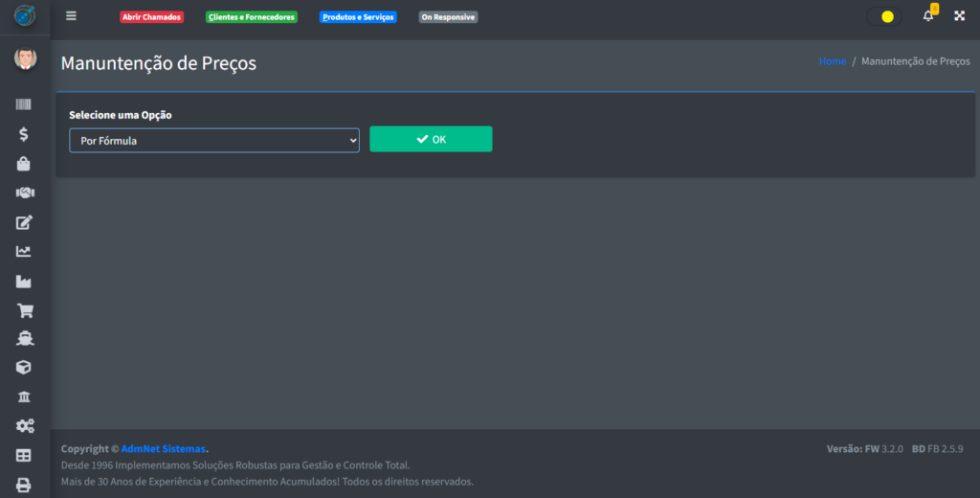This screenshot has width=980, height=498.
Task: Open the handshake icon section
Action: pyautogui.click(x=24, y=192)
